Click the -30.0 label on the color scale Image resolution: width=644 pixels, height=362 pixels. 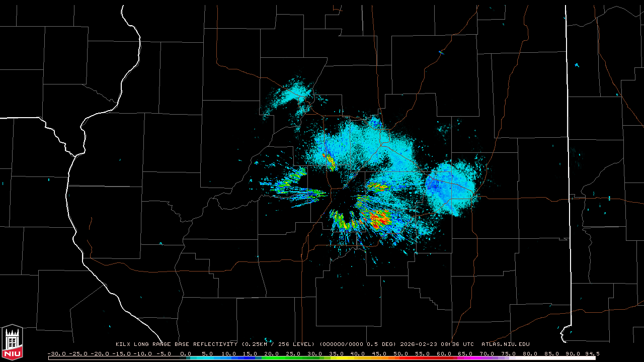click(56, 353)
